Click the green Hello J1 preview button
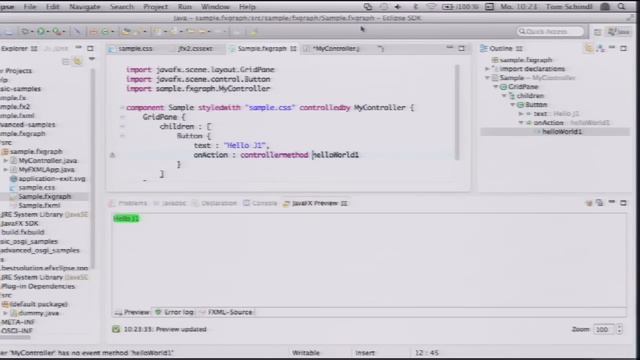 126,219
